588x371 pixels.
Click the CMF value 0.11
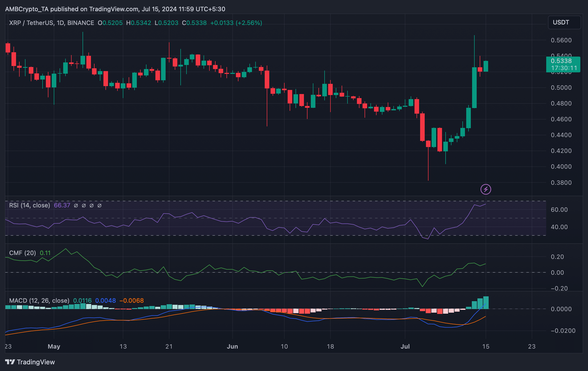(45, 253)
